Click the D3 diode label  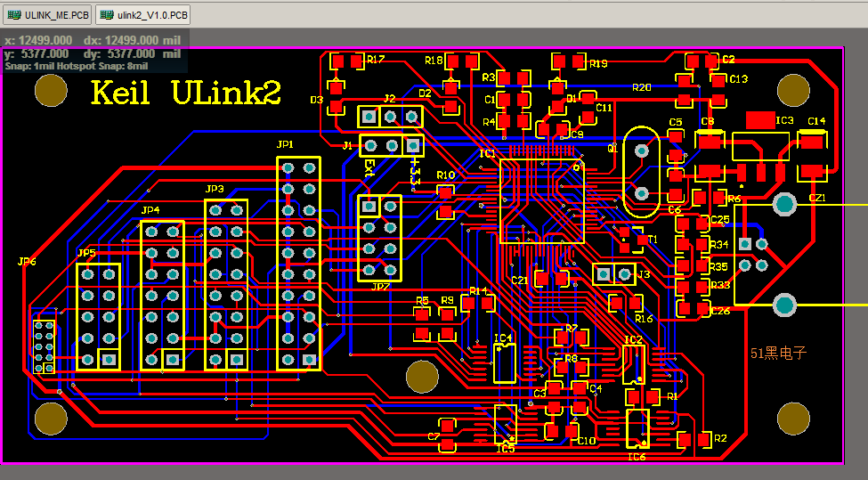click(x=317, y=100)
